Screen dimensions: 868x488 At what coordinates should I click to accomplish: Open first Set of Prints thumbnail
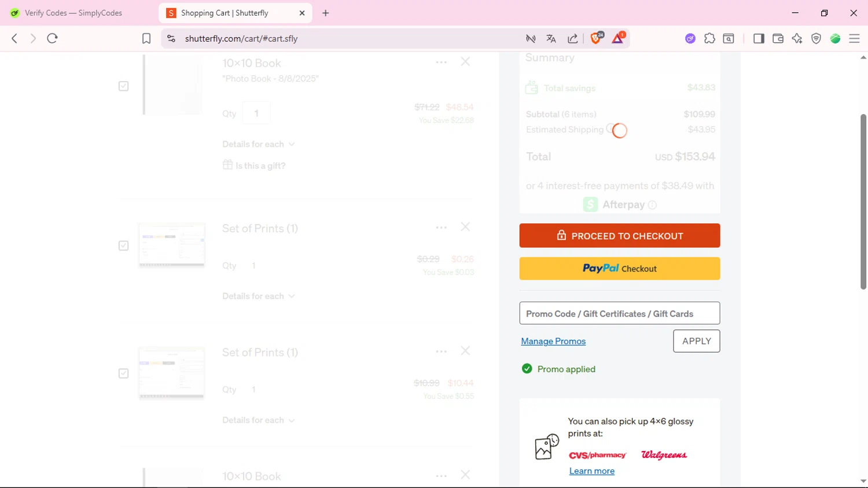[172, 244]
